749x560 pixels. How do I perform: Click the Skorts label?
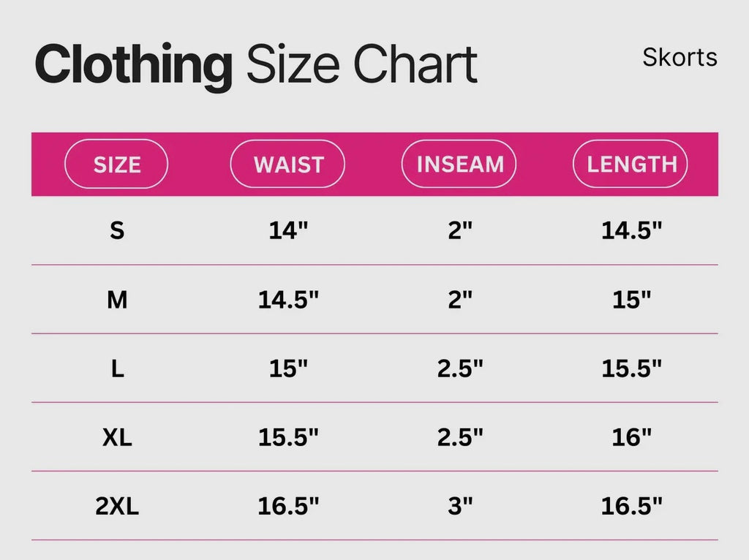click(680, 58)
